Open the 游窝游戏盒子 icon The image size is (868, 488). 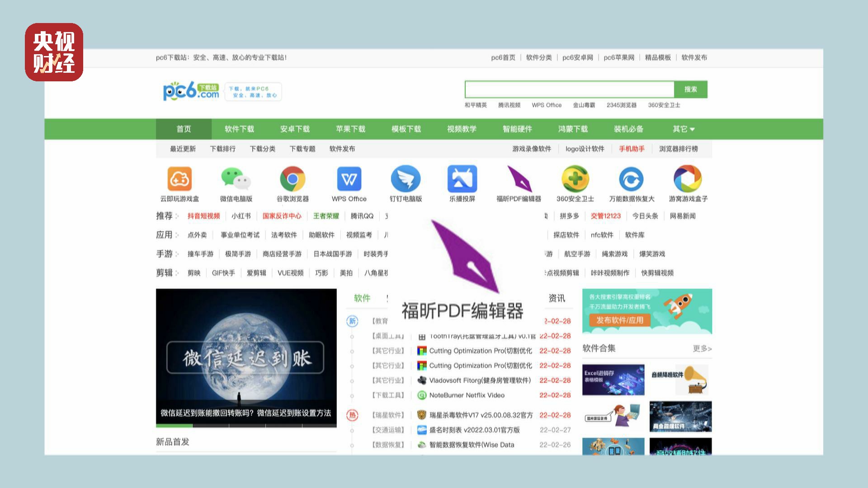[687, 178]
